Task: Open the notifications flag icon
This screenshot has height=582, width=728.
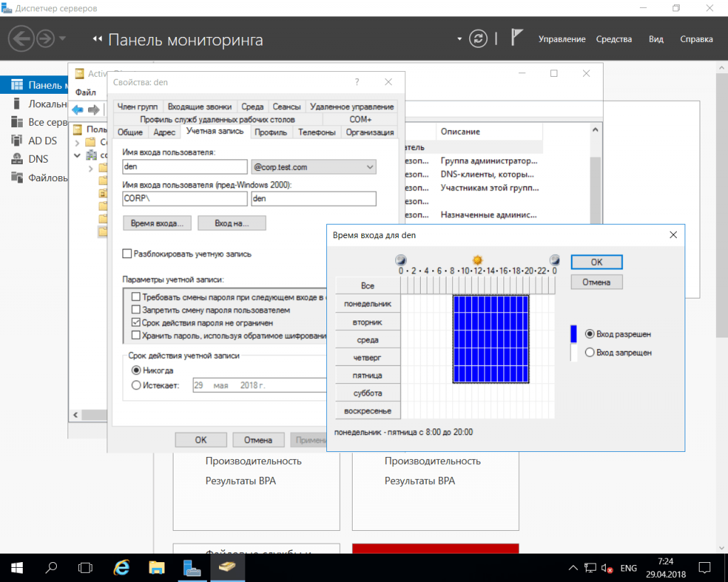Action: pos(518,38)
